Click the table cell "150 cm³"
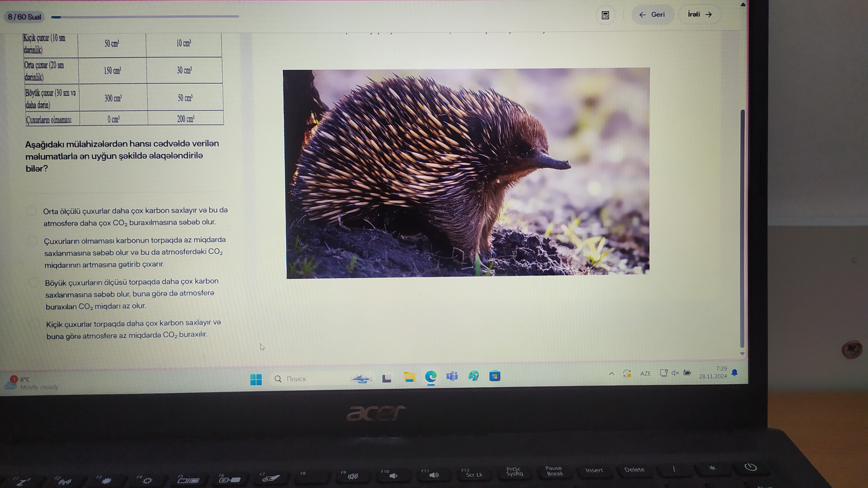 pyautogui.click(x=113, y=70)
